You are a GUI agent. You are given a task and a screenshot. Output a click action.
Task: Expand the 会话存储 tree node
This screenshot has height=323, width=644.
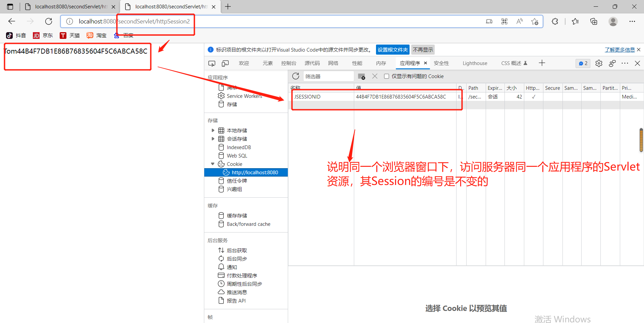[x=213, y=139]
